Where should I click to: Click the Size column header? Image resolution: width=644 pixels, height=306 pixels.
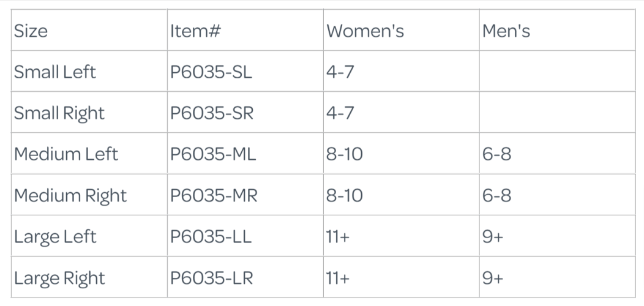point(31,31)
